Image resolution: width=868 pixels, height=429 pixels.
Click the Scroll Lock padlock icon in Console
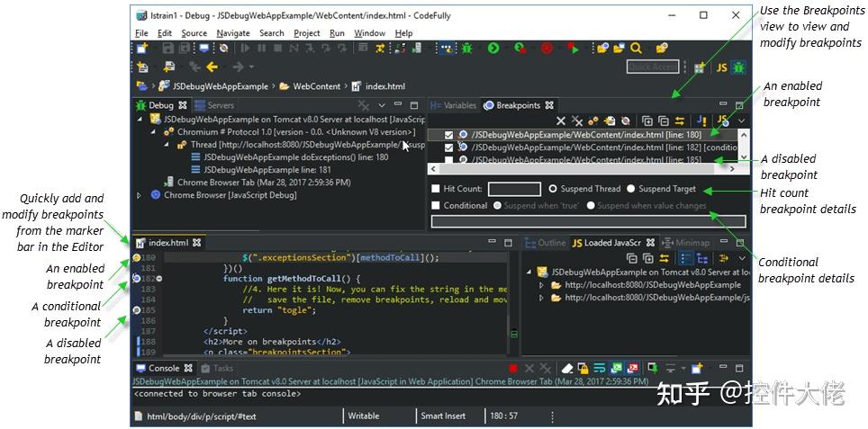pyautogui.click(x=583, y=368)
